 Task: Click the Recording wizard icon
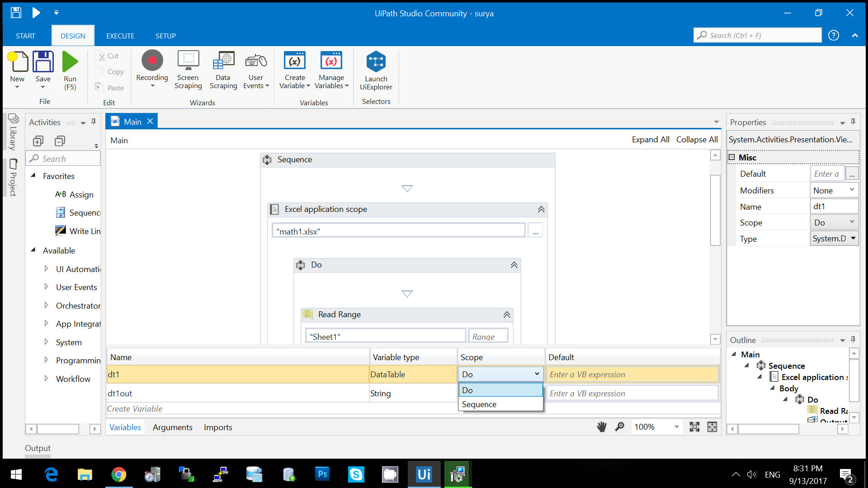152,61
